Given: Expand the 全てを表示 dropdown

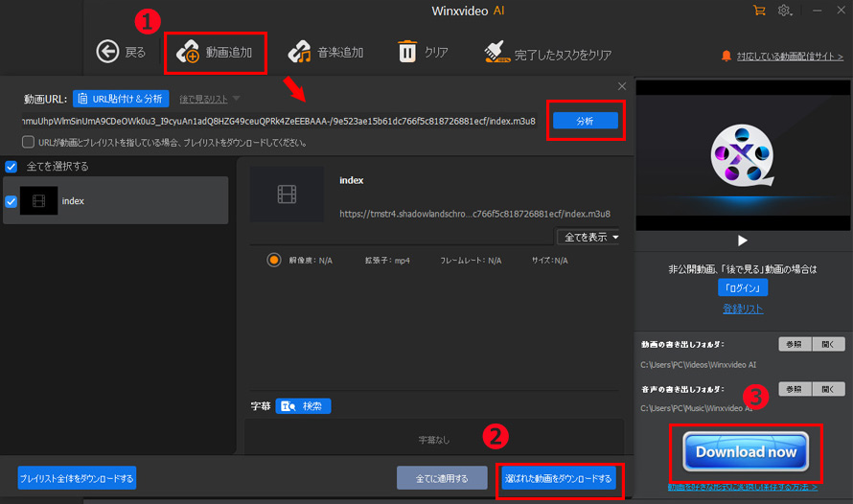Looking at the screenshot, I should point(588,237).
